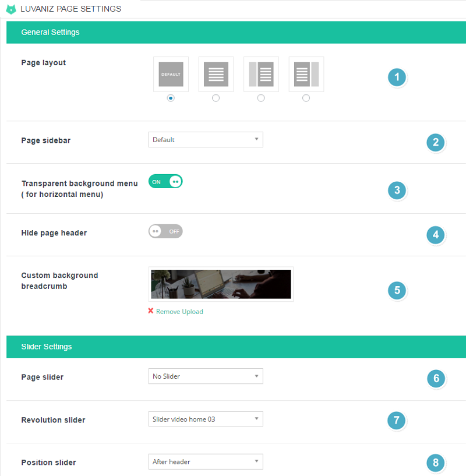Open the Page slider dropdown
Image resolution: width=466 pixels, height=476 pixels.
tap(206, 376)
